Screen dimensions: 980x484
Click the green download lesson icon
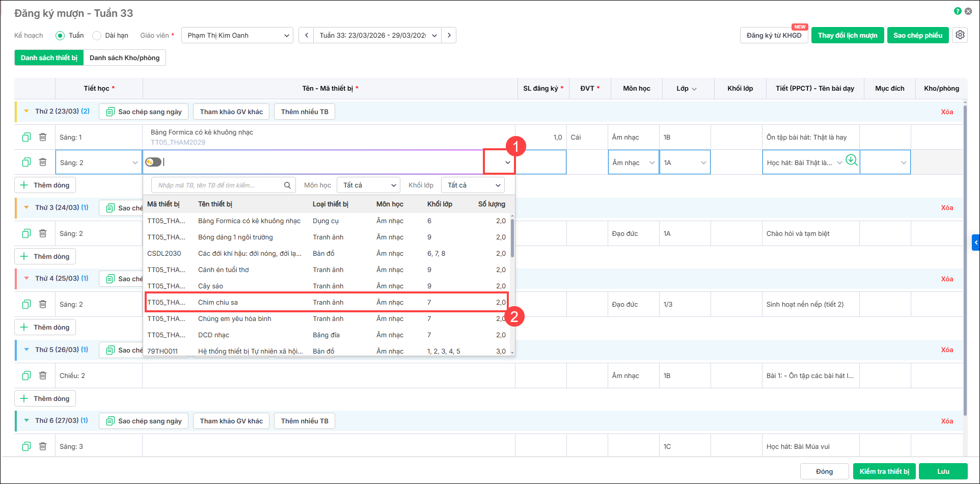[851, 160]
